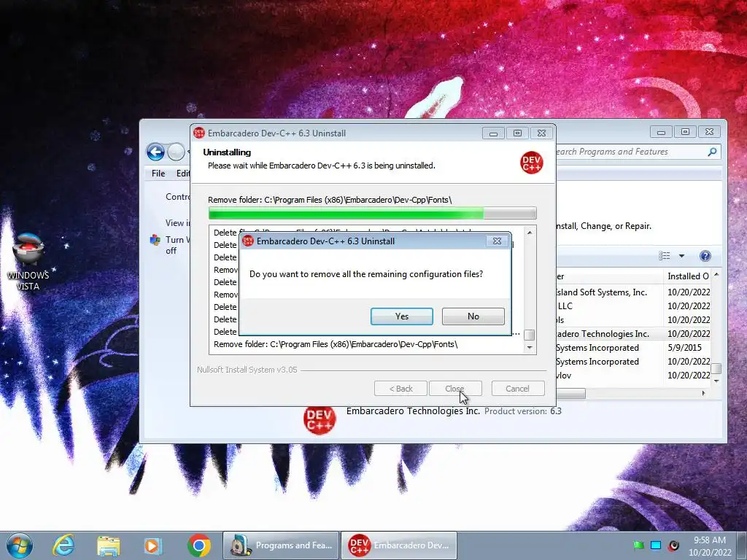Choose No to keep configuration files

coord(473,316)
